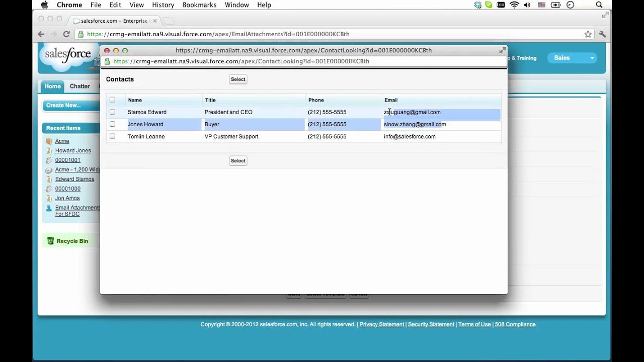Click the browser back arrow

tap(41, 34)
